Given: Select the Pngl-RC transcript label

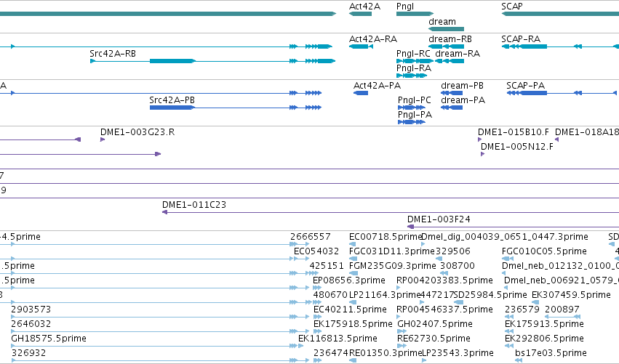Looking at the screenshot, I should 413,54.
